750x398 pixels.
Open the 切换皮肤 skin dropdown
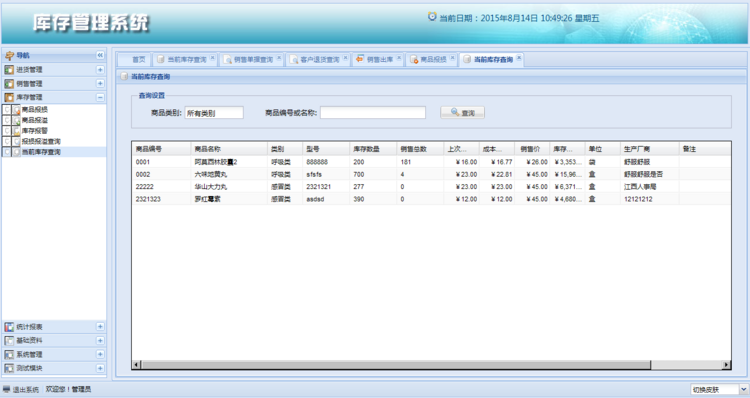pos(743,389)
